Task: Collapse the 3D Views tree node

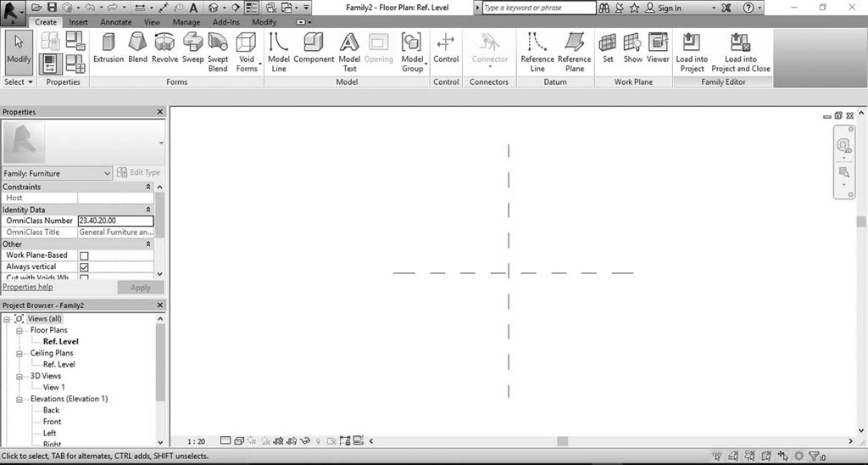Action: [19, 376]
